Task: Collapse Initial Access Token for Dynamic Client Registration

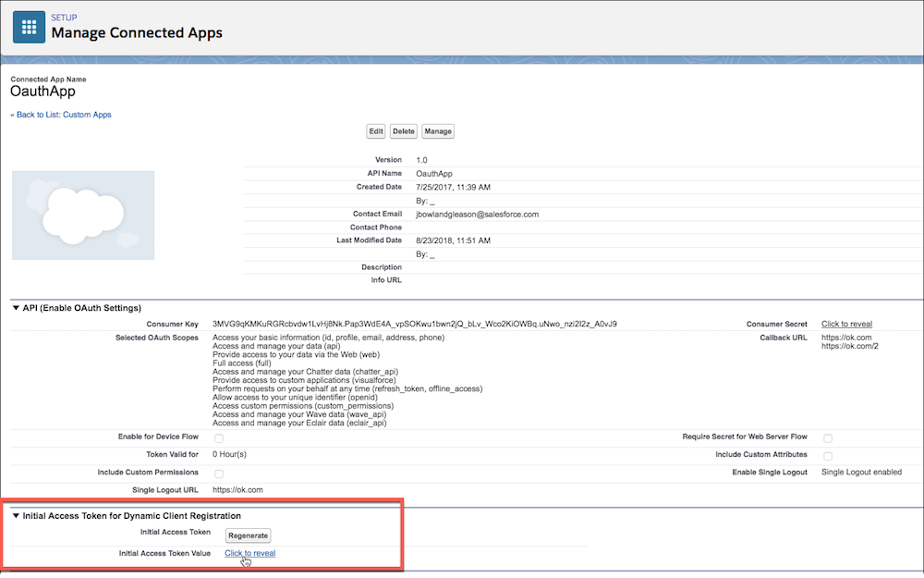Action: coord(16,515)
